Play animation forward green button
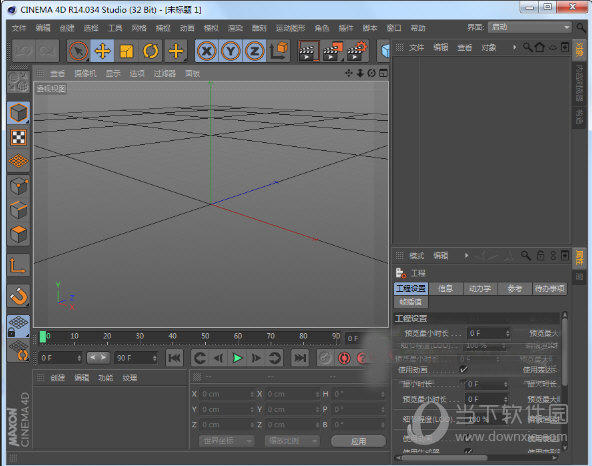The image size is (592, 466). tap(237, 358)
